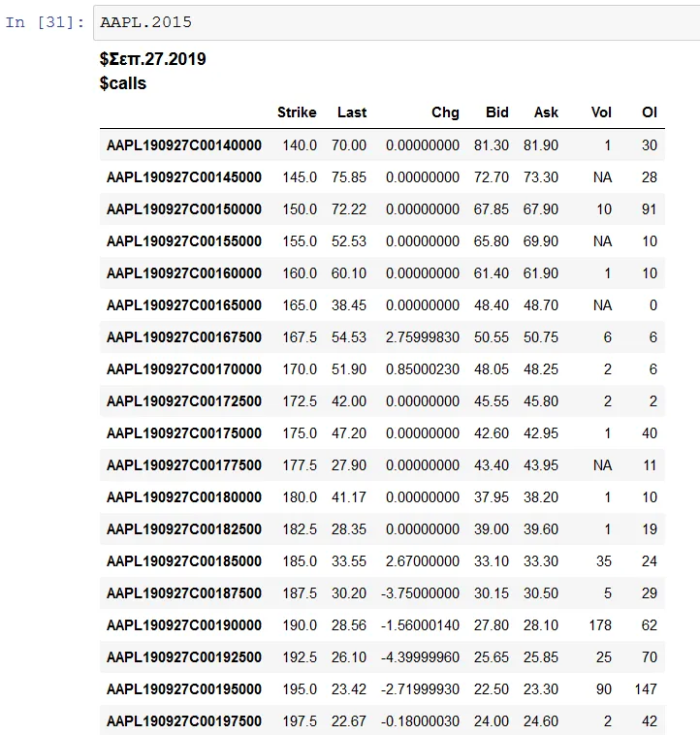
Task: Click the code input cell containing AAPL.2015
Action: pyautogui.click(x=397, y=22)
